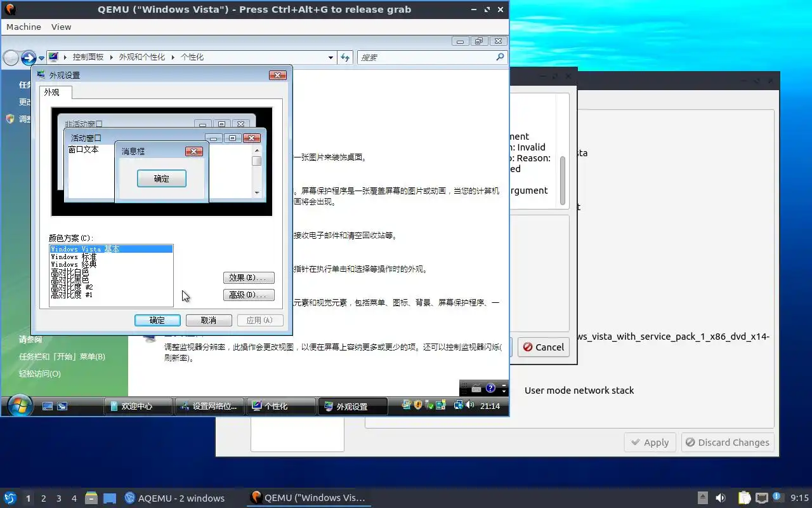The height and width of the screenshot is (508, 812).
Task: Select 高对比白色 color scheme
Action: pos(111,272)
